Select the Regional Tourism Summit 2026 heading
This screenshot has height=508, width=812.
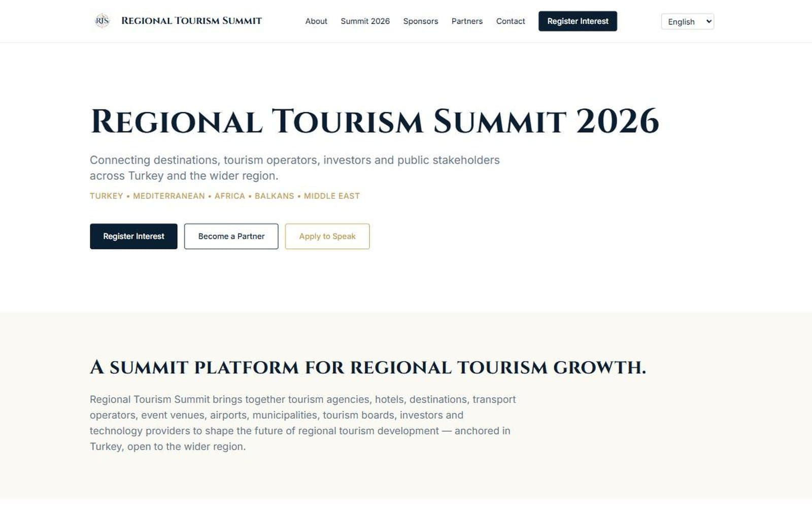tap(375, 122)
